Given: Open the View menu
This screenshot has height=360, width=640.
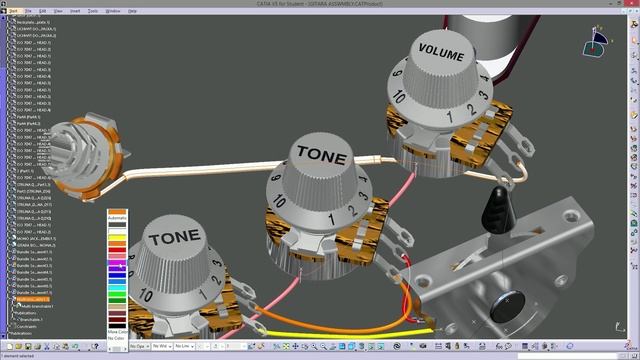Looking at the screenshot, I should (58, 11).
